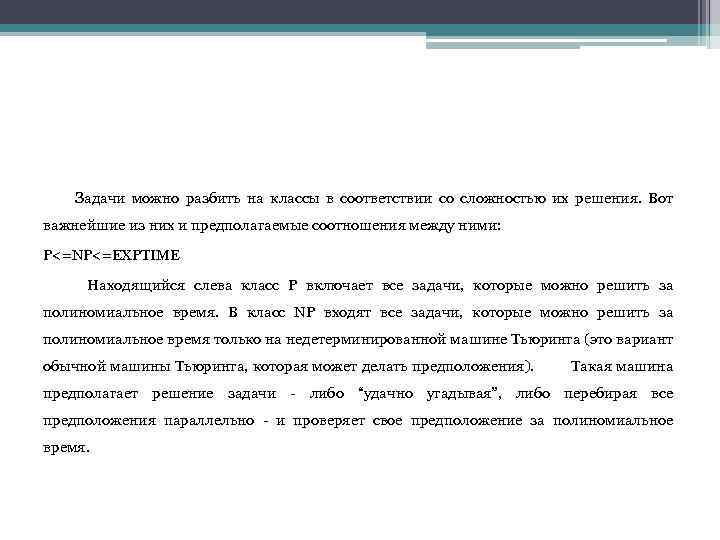Select the word "недетерминированной" in the paragraph
The width and height of the screenshot is (720, 540).
point(366,340)
